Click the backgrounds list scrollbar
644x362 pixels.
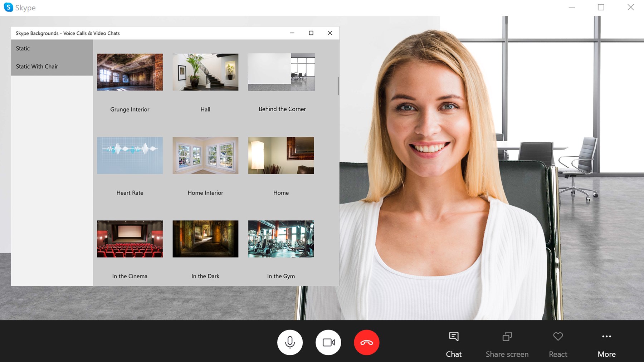point(338,86)
